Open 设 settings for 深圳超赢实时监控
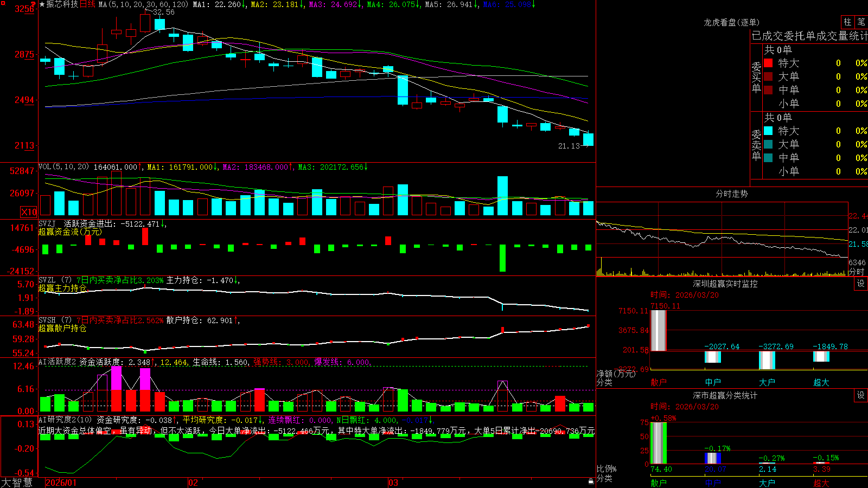Screen dimensions: 868x488 point(861,284)
